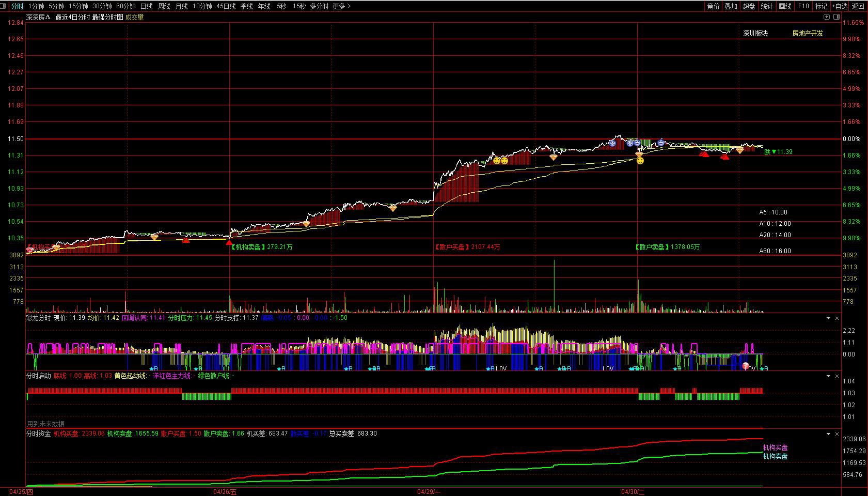Image resolution: width=868 pixels, height=496 pixels.
Task: Select the 季线 quarterly period
Action: [x=247, y=6]
